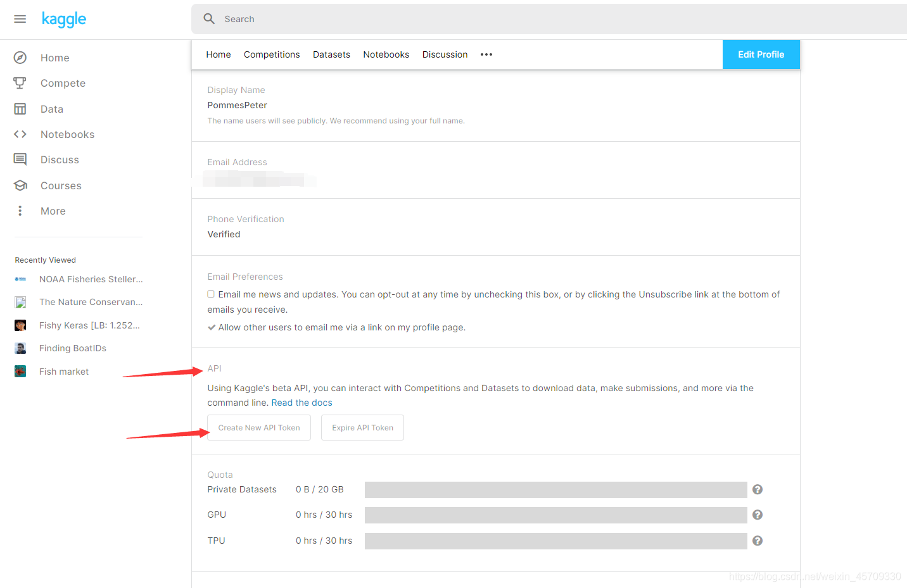Open Discuss from the sidebar
This screenshot has height=588, width=907.
tap(60, 160)
